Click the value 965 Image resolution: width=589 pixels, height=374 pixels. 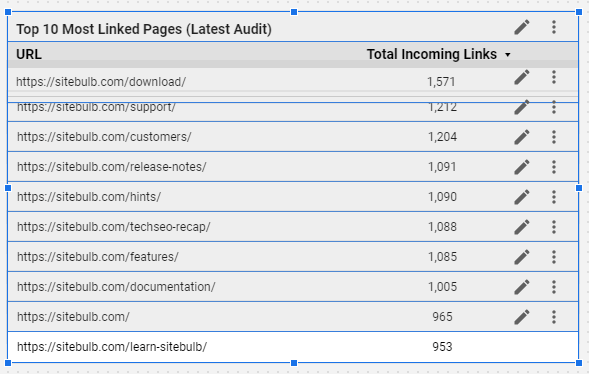coord(442,317)
